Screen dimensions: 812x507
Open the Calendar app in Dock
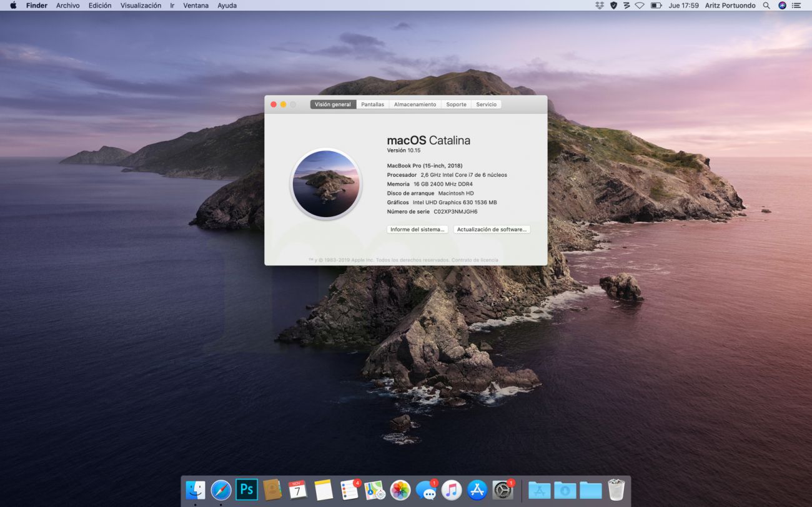[298, 490]
